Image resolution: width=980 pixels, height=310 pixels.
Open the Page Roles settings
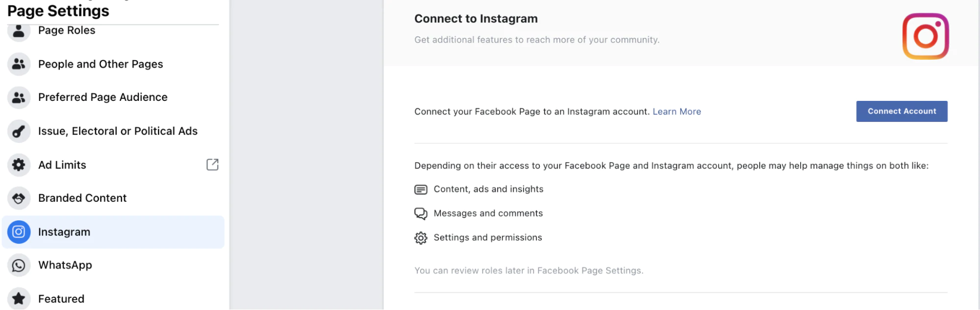(x=67, y=30)
